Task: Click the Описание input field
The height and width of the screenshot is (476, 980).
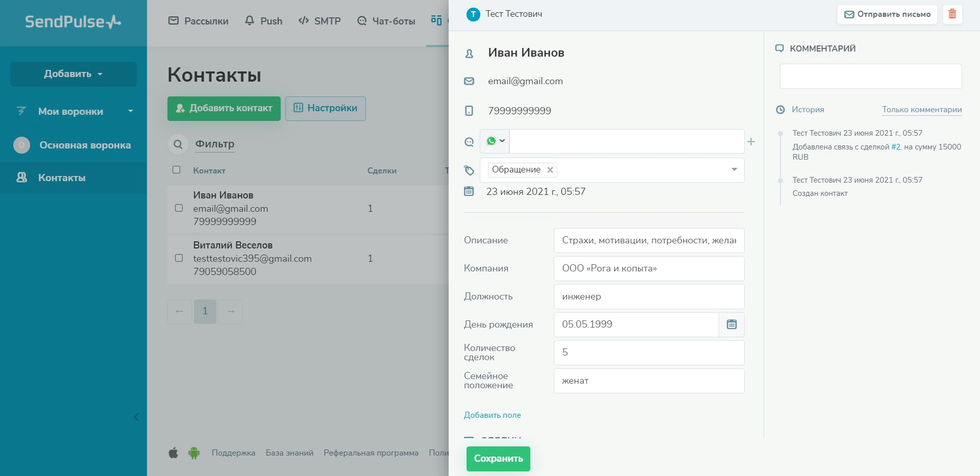Action: 649,240
